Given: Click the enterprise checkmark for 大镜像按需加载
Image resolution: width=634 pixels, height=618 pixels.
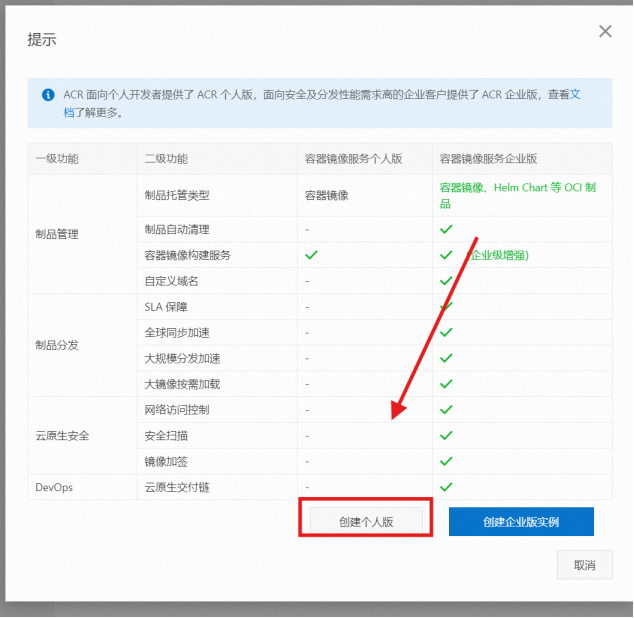Looking at the screenshot, I should point(446,384).
